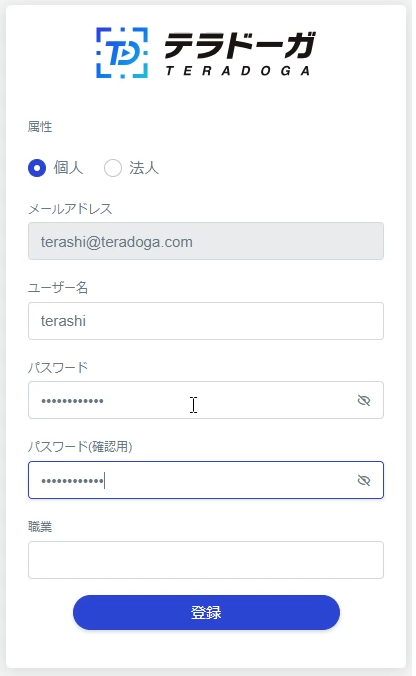Click the disabled email field terashi@teradoga.com
Screen dimensions: 416x676
(x=206, y=241)
